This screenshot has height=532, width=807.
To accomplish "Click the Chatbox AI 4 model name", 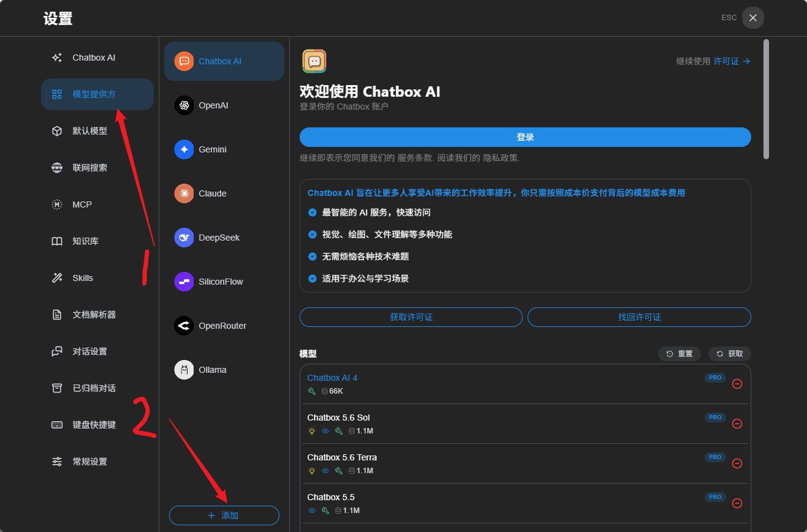I will click(332, 378).
